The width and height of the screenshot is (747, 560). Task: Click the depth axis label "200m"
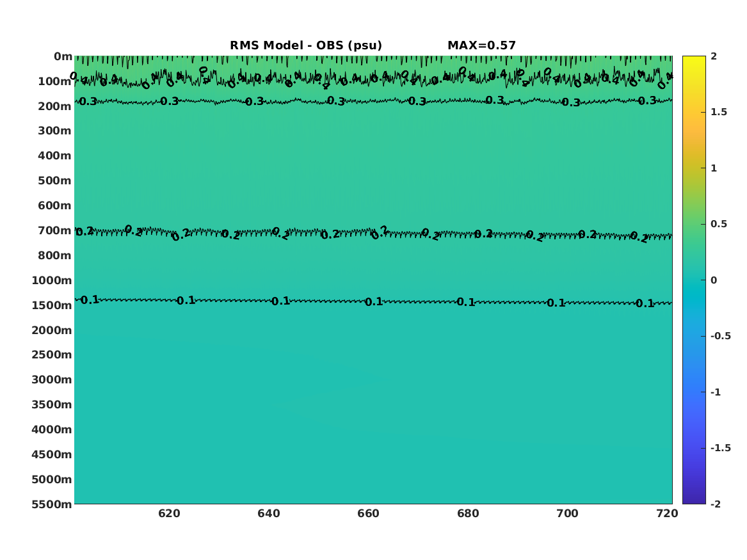tap(55, 106)
